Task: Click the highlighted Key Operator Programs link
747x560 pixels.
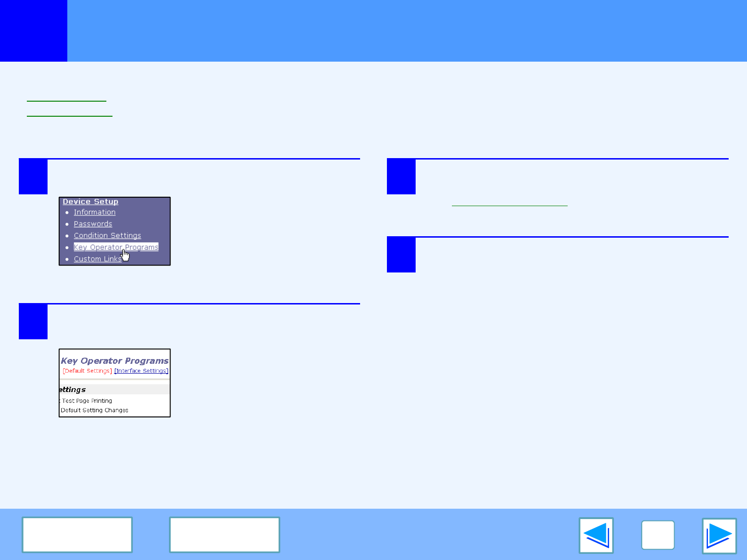Action: (x=116, y=247)
